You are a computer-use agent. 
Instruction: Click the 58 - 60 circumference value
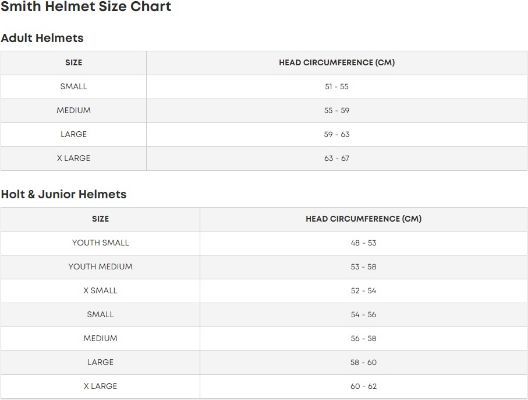click(363, 362)
